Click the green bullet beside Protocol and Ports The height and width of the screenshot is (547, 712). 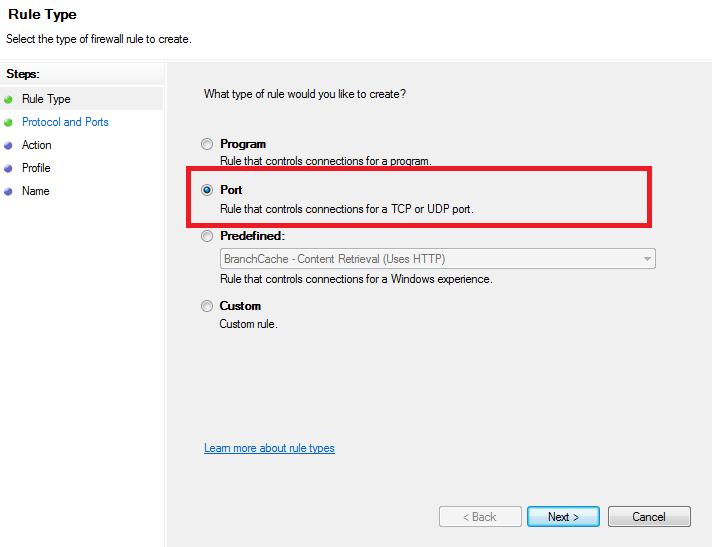click(x=8, y=123)
